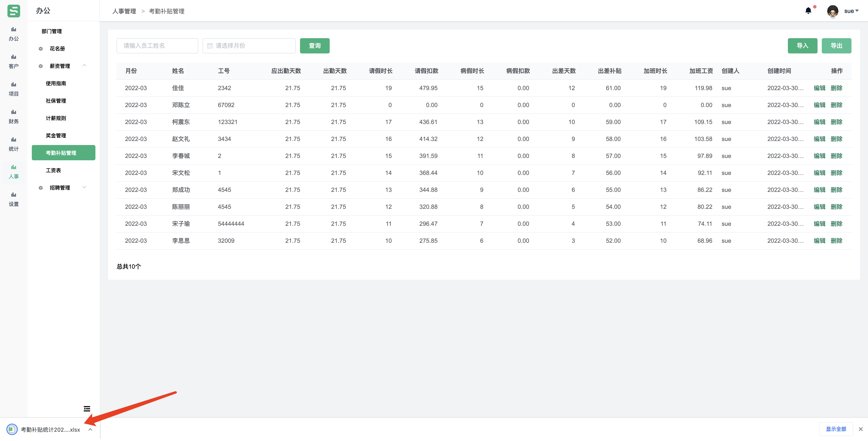Screen dimensions: 868x441
Task: Edit the 佳佳 row
Action: click(x=819, y=88)
